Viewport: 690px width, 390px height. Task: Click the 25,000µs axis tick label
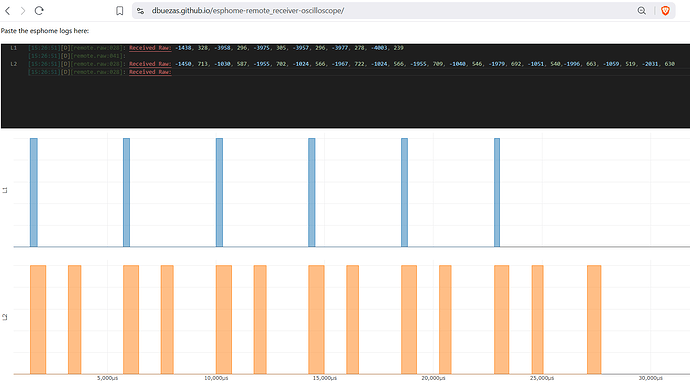[542, 378]
